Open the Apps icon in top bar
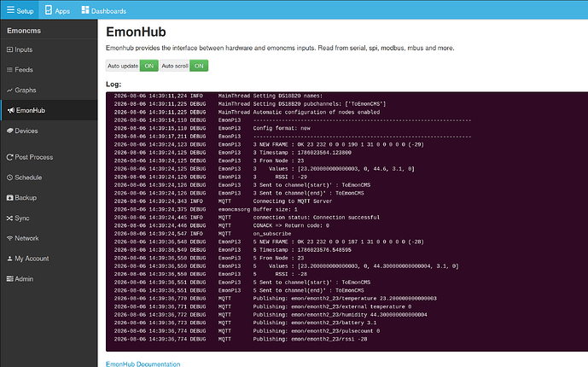Viewport: 588px width, 367px height. [49, 10]
